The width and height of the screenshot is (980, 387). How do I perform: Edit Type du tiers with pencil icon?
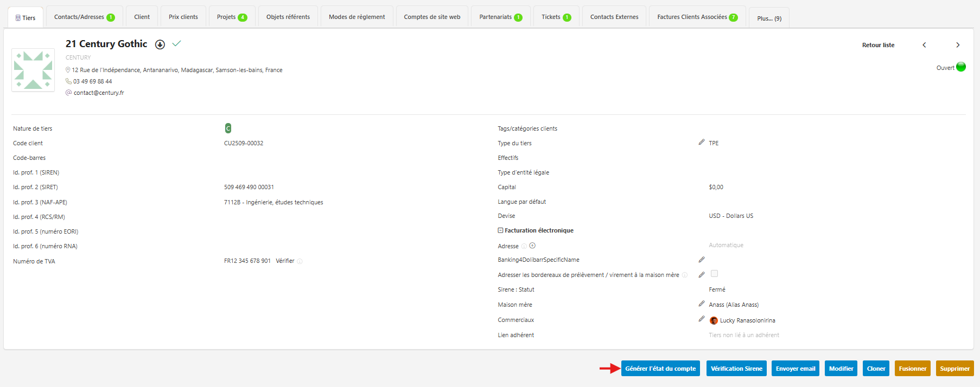pos(702,142)
